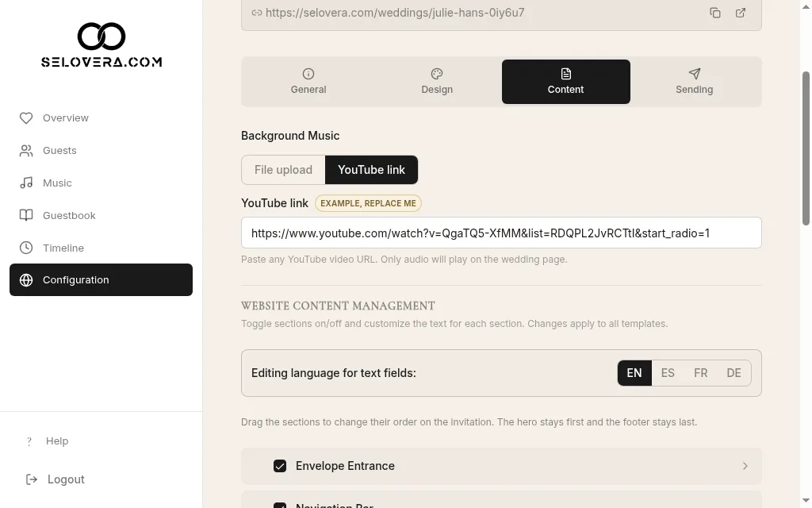Screen dimensions: 812x508
Task: Click into the YouTube link input field
Action: [501, 233]
